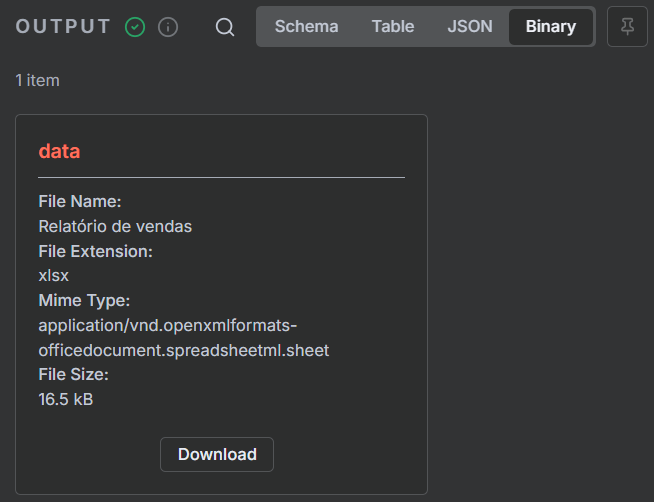
Task: Select the file name 'Relatório de vendas'
Action: 115,226
